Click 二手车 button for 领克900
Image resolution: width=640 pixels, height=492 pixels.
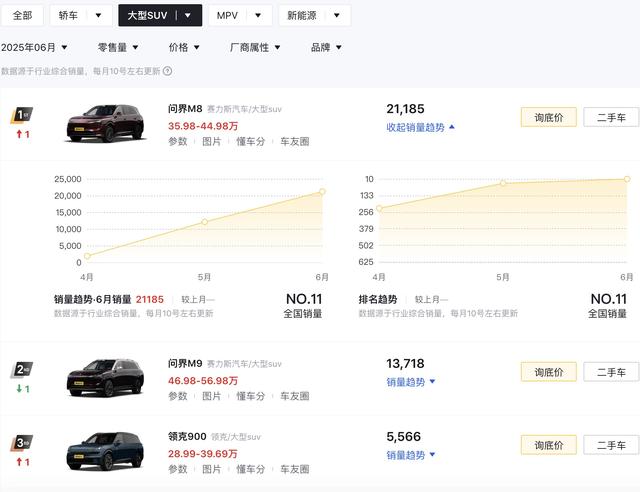pos(611,445)
